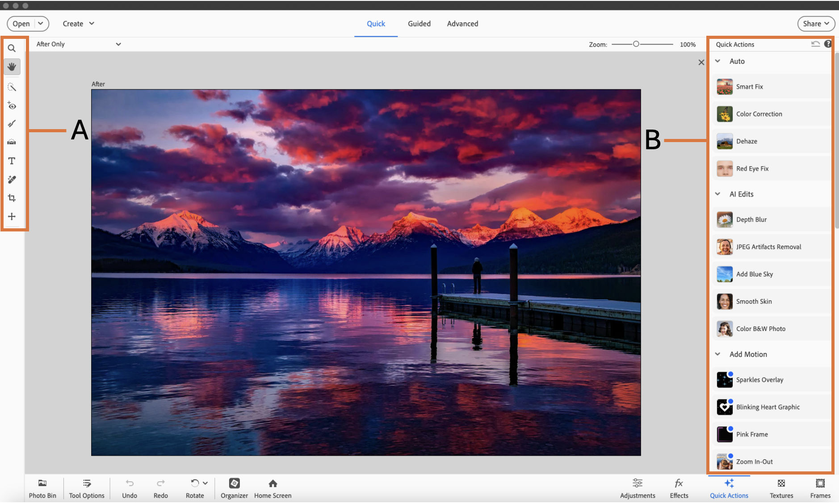Select the Hand tool
Image resolution: width=839 pixels, height=504 pixels.
pos(12,67)
